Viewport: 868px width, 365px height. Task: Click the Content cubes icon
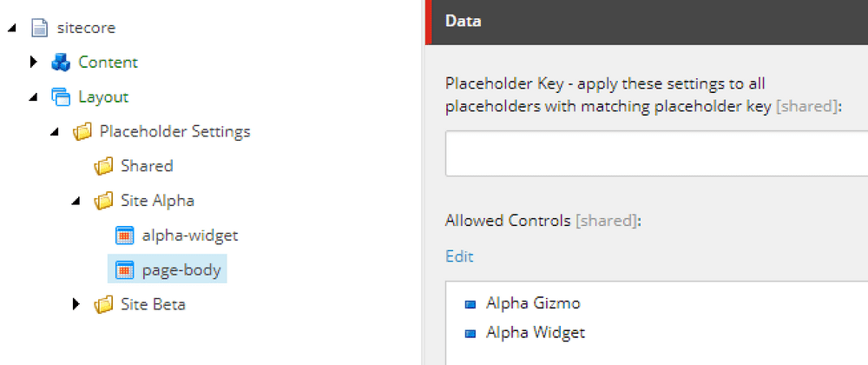(60, 63)
